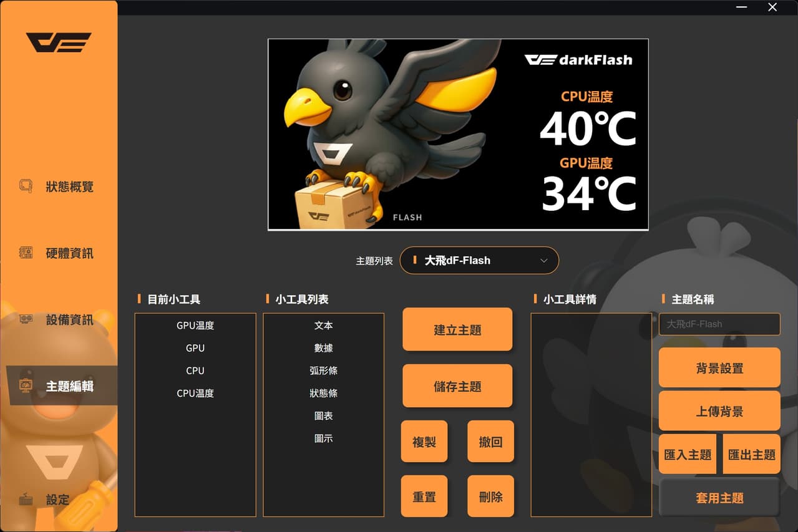
Task: Choose 圖示 from the widget list
Action: 323,438
